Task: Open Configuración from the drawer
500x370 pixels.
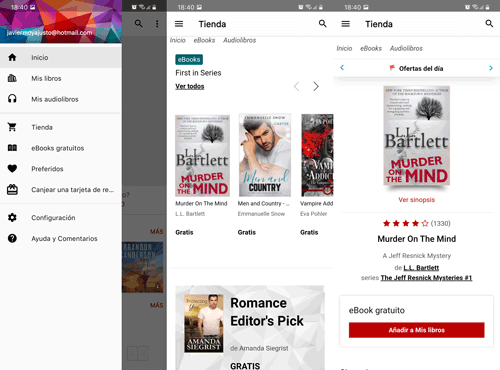Action: pos(61,218)
